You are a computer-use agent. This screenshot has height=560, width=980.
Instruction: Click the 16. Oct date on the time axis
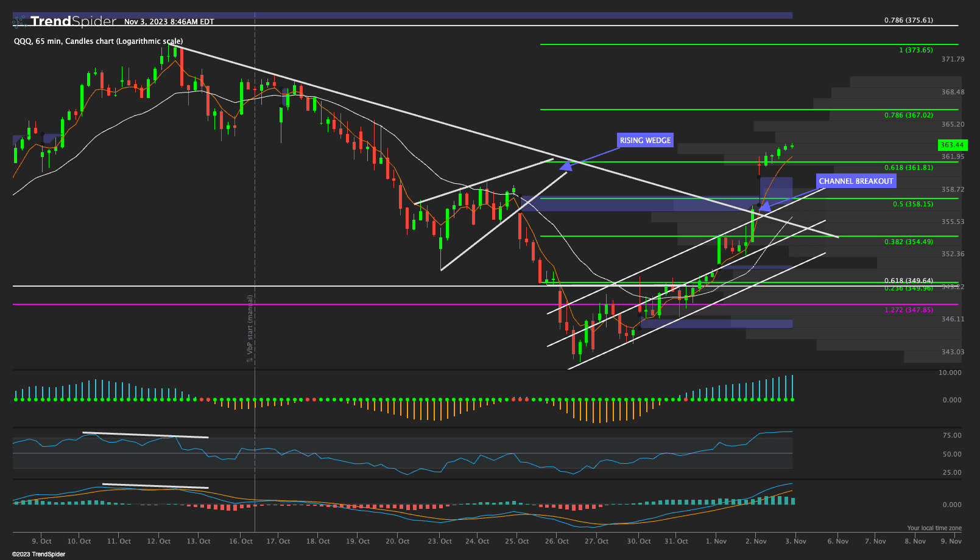241,541
